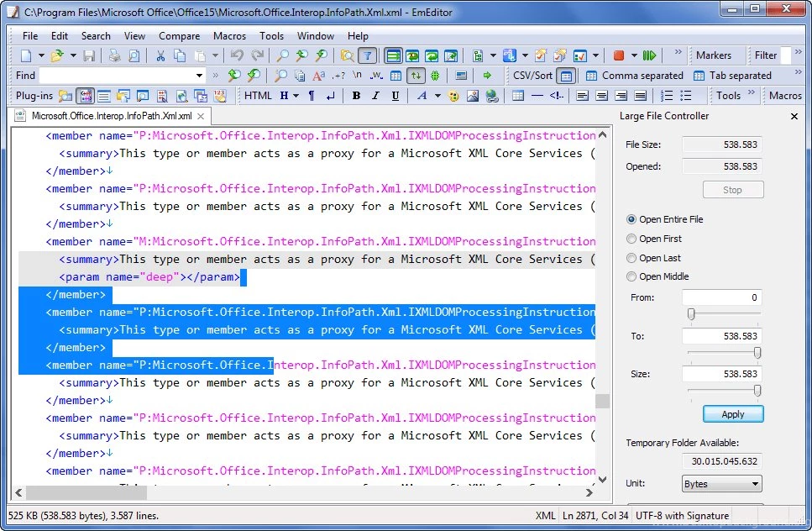Insert a paragraph with the pilcrow icon

click(x=312, y=95)
